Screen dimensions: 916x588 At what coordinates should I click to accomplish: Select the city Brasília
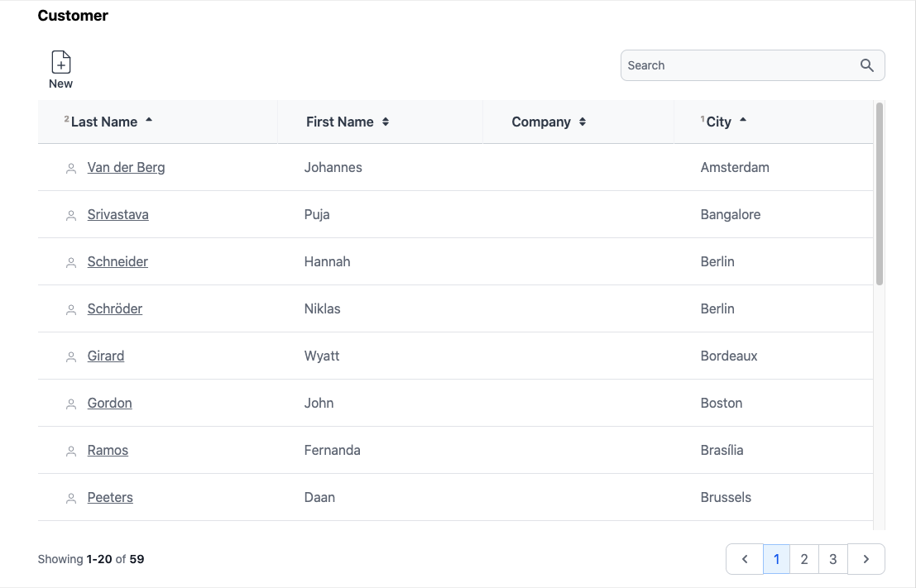pyautogui.click(x=722, y=451)
